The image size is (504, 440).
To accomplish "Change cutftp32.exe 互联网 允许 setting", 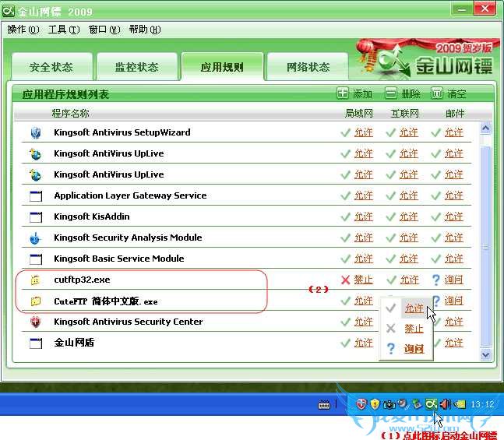I will pos(410,280).
